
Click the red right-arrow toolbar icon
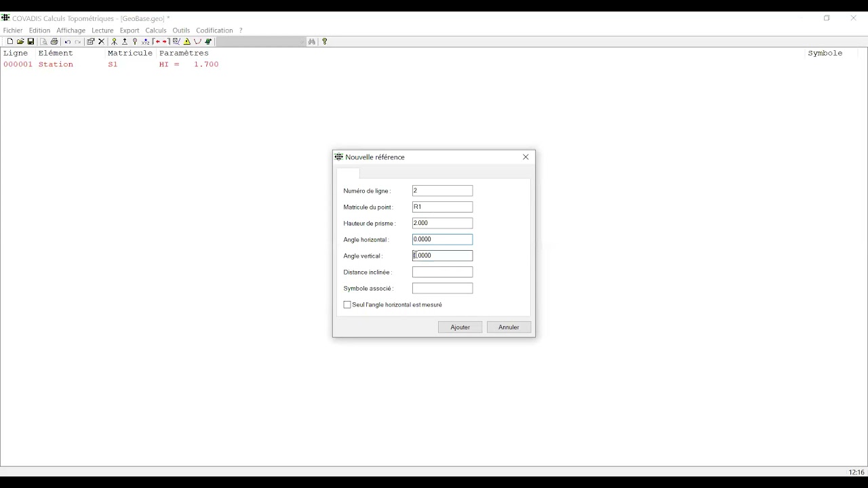click(165, 41)
